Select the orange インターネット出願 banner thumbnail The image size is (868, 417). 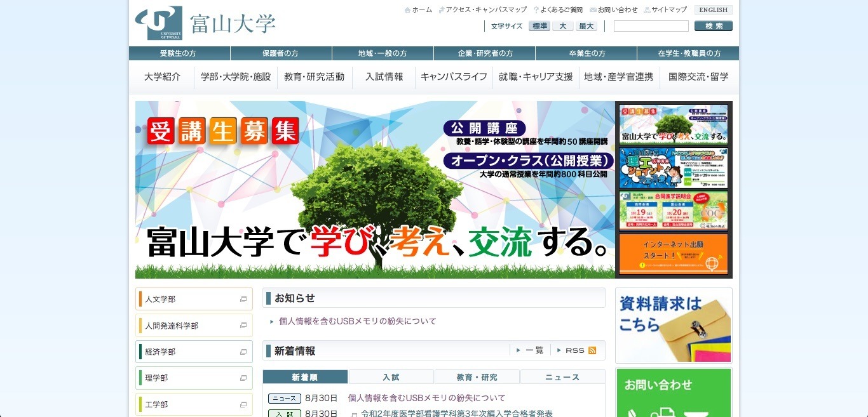(x=673, y=254)
